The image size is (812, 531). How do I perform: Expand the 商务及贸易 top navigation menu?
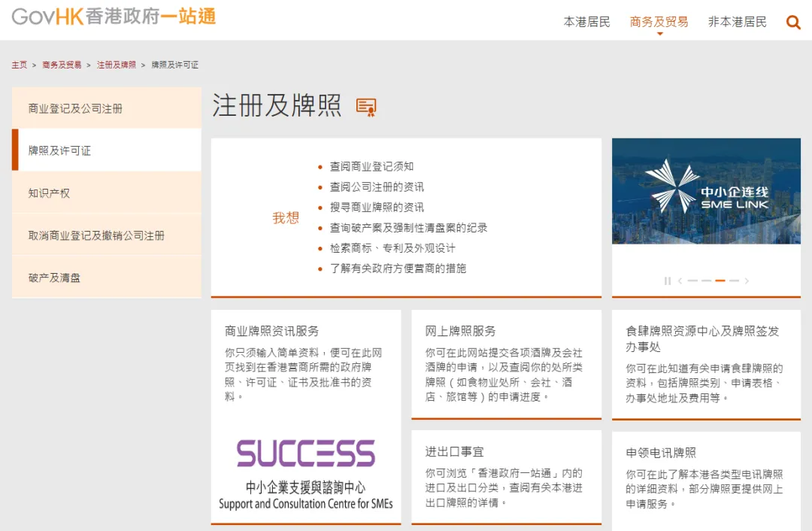pyautogui.click(x=659, y=22)
